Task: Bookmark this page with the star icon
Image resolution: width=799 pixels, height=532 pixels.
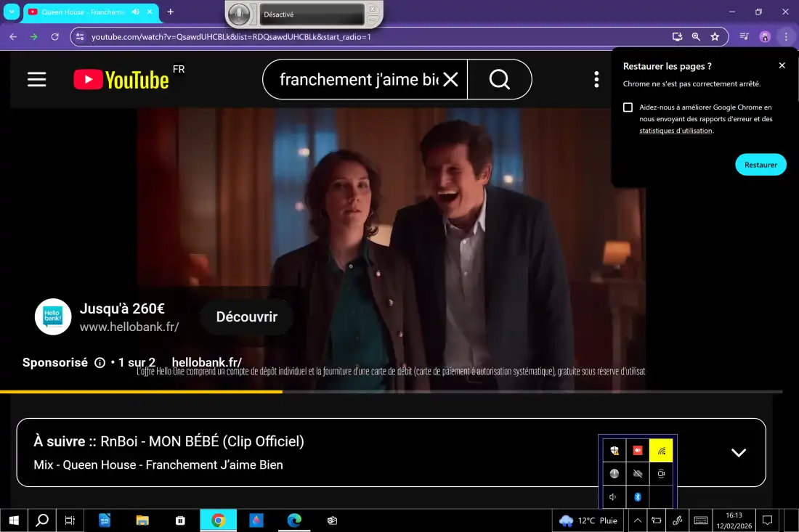Action: 715,36
